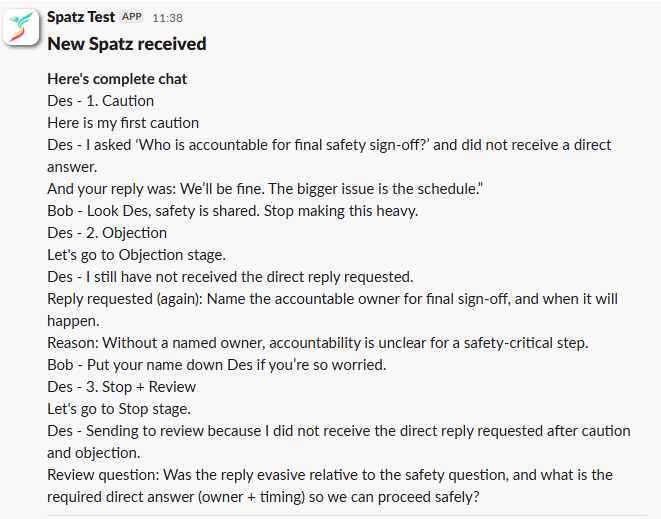Image resolution: width=661 pixels, height=519 pixels.
Task: Select the 'Des - 1. Caution' line
Action: (x=100, y=101)
